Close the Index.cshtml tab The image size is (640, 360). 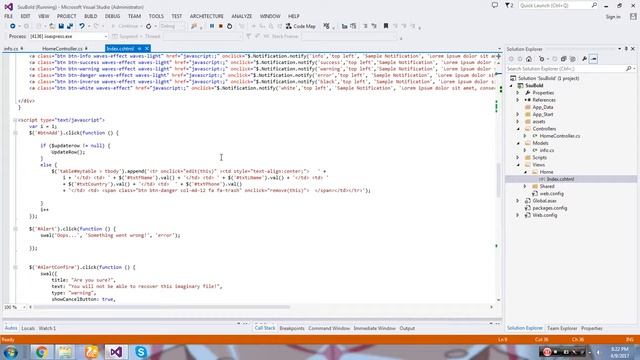(x=147, y=49)
